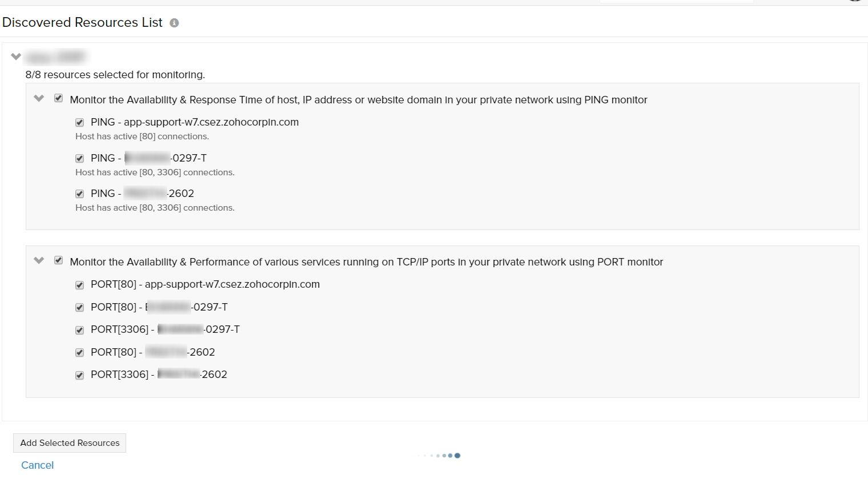Viewport: 868px width, 479px height.
Task: Toggle the PING checkbox for host ending 0297-T
Action: pyautogui.click(x=80, y=159)
